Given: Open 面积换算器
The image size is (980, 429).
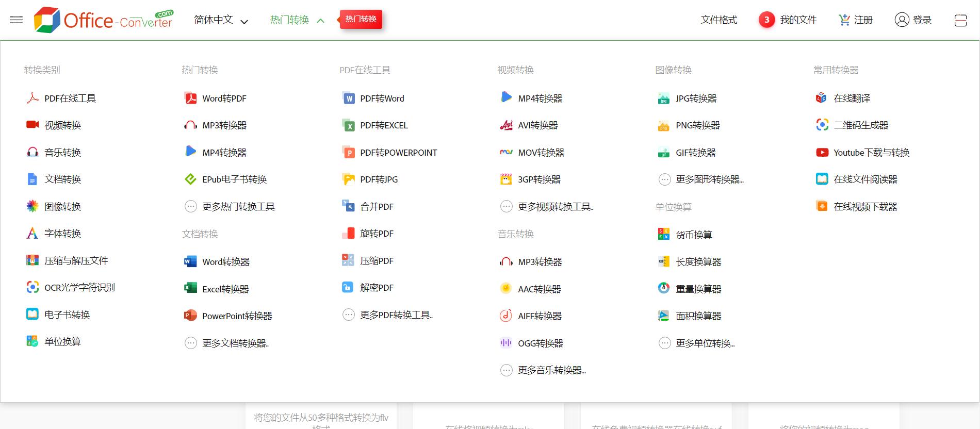Looking at the screenshot, I should pyautogui.click(x=690, y=316).
